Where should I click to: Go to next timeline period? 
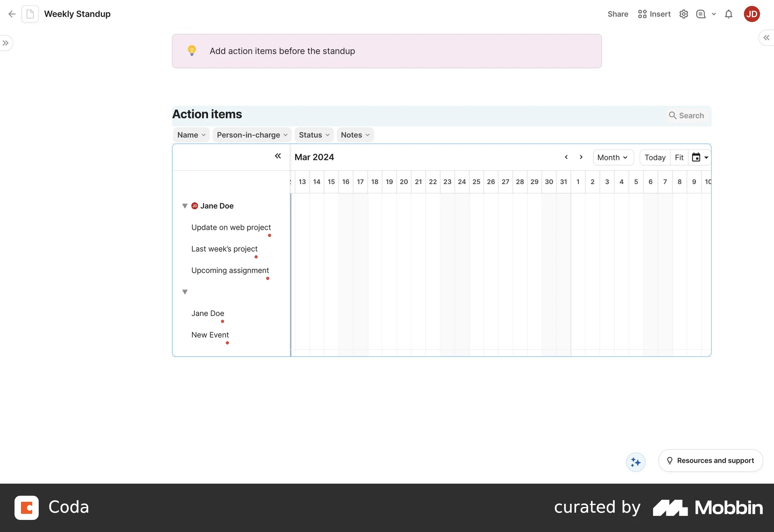(x=581, y=157)
